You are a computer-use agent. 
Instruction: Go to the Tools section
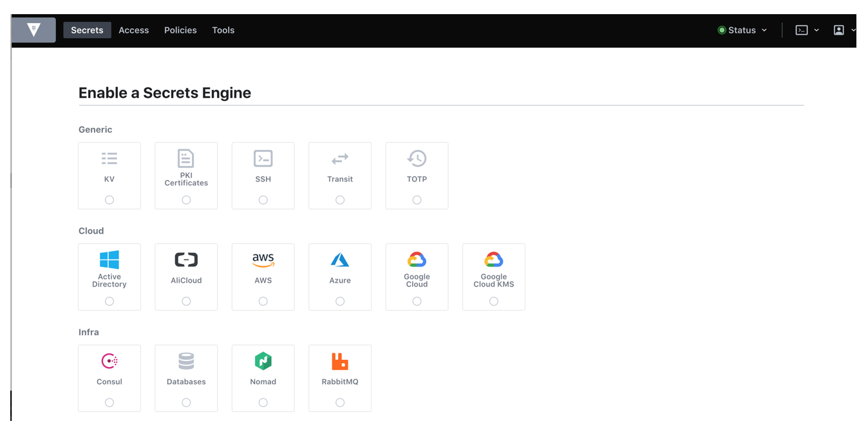[x=223, y=30]
